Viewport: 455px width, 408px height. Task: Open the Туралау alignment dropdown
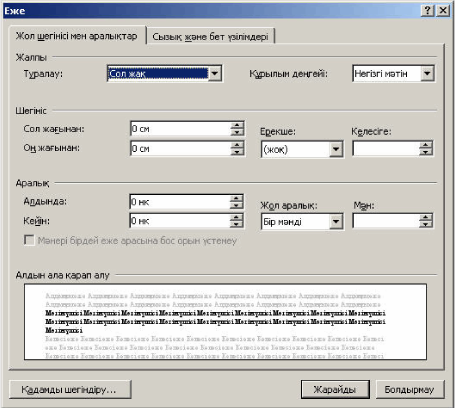click(215, 73)
